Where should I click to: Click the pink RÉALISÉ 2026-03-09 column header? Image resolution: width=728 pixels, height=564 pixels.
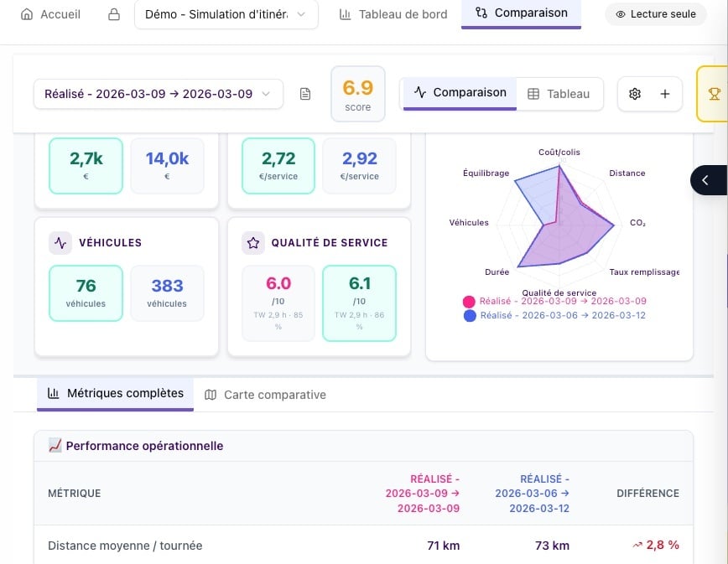pos(423,493)
